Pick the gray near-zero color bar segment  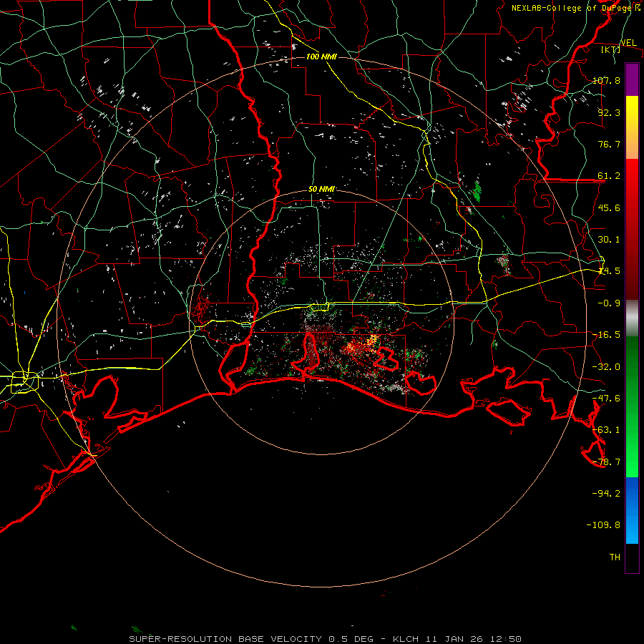click(x=632, y=318)
